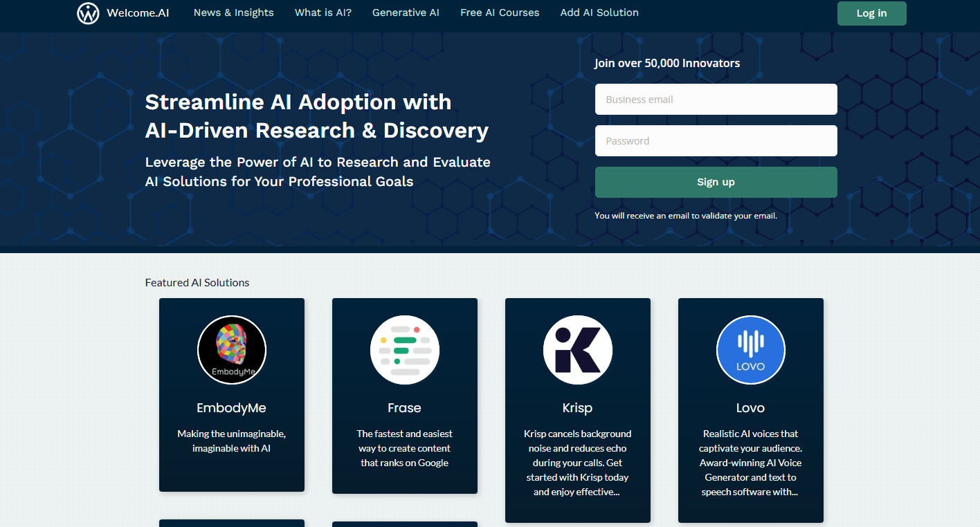Image resolution: width=980 pixels, height=527 pixels.
Task: Click the Welcome.AI logo icon
Action: click(88, 13)
